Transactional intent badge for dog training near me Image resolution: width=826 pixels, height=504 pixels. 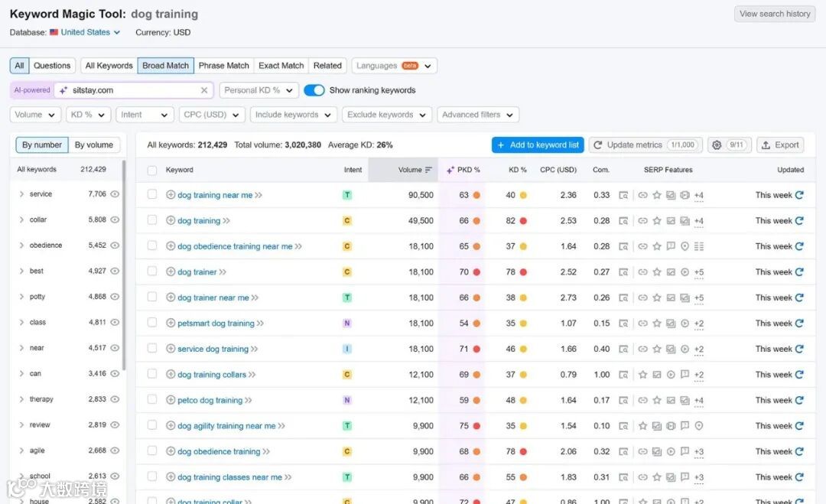pyautogui.click(x=347, y=195)
